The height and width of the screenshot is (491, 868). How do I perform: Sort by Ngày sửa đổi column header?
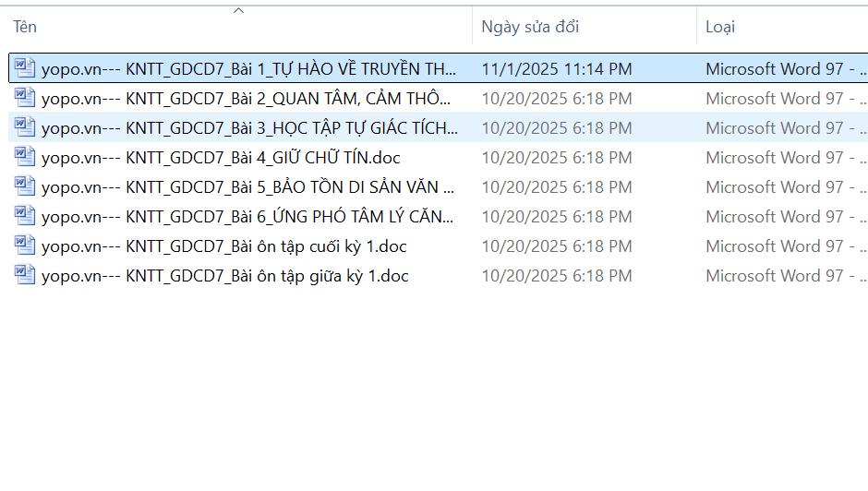click(530, 27)
